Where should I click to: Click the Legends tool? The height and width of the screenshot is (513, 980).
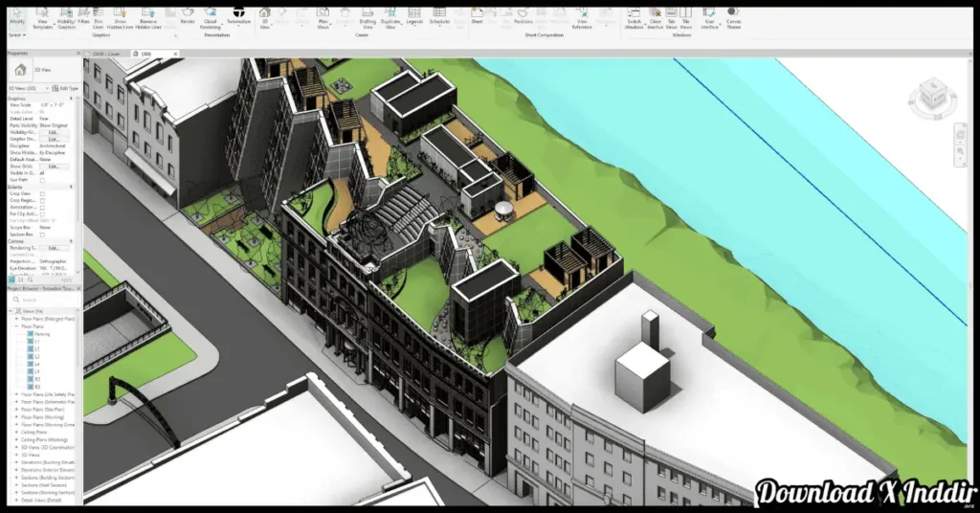tap(414, 16)
